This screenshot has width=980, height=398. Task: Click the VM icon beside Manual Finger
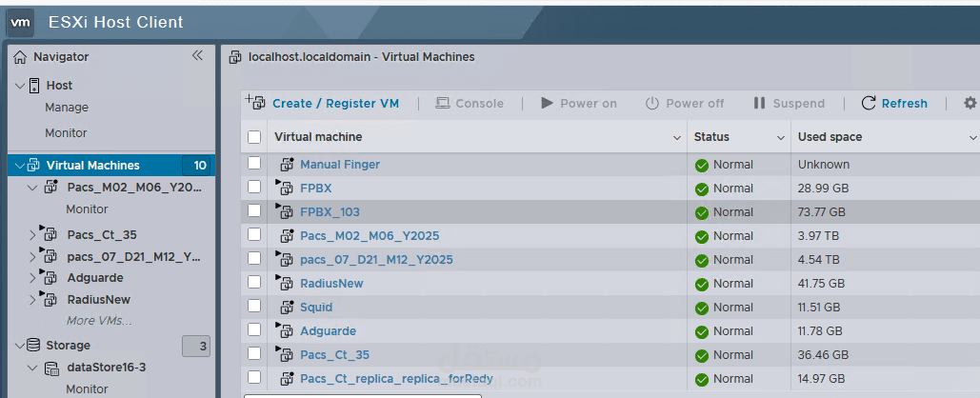pyautogui.click(x=287, y=165)
